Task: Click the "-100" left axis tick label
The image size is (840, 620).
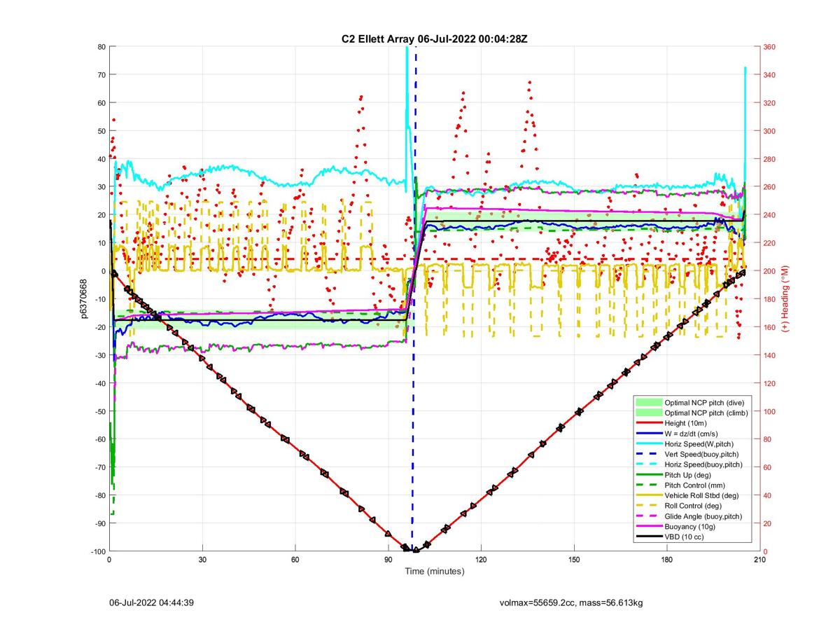Action: point(97,551)
